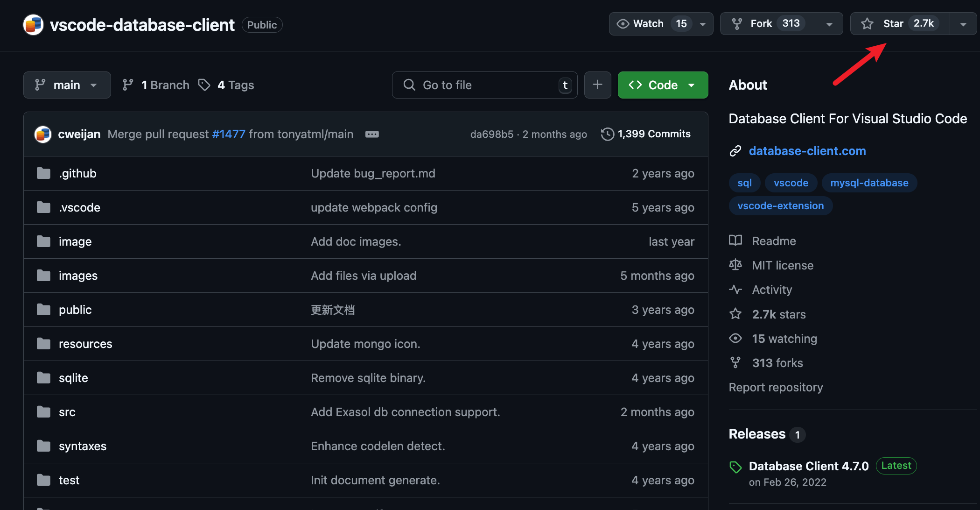980x510 pixels.
Task: Click the history clock icon by Commits
Action: [607, 134]
